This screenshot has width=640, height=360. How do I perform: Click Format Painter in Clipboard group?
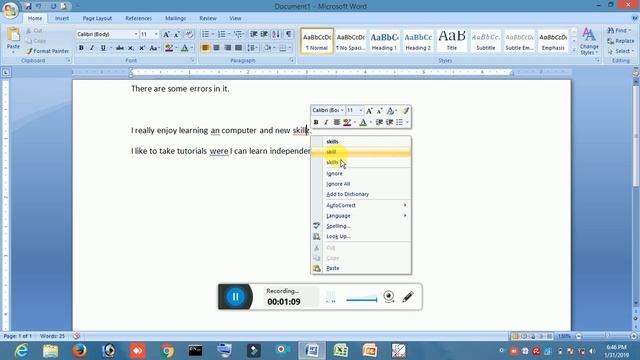point(47,51)
